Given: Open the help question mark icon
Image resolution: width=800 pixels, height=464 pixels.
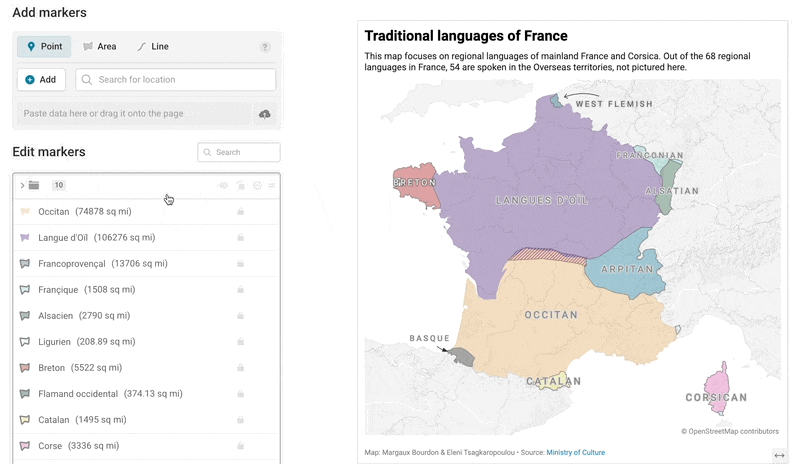Looking at the screenshot, I should pyautogui.click(x=265, y=47).
